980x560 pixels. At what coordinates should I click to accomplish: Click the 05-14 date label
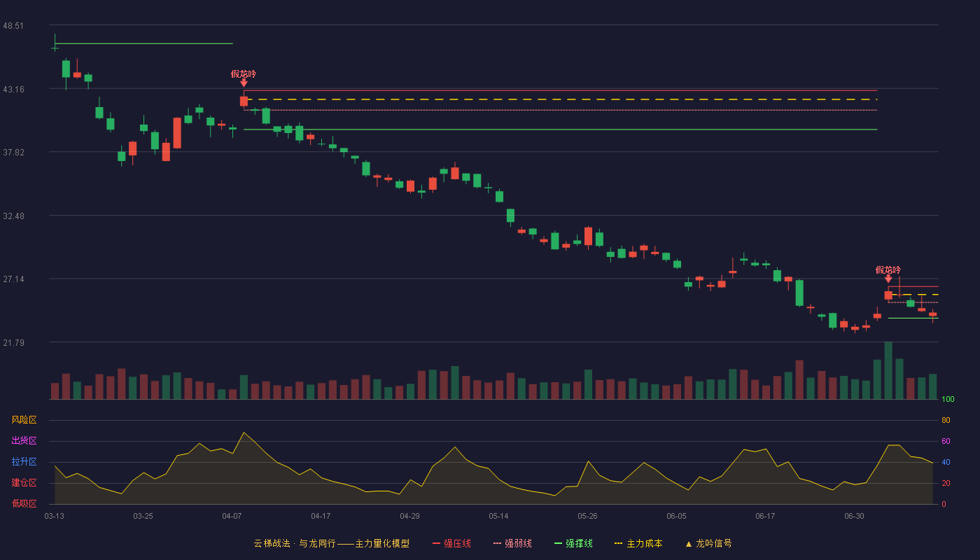pos(498,516)
